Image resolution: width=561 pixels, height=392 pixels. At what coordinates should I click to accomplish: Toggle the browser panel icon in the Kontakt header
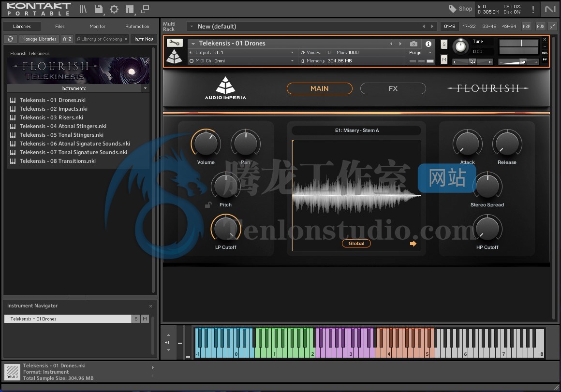(x=83, y=9)
